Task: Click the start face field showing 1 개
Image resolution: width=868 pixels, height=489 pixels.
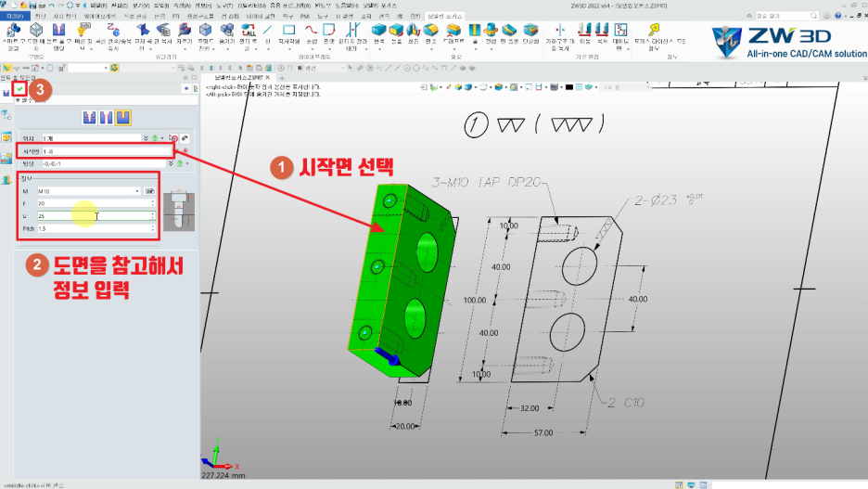Action: (108, 151)
